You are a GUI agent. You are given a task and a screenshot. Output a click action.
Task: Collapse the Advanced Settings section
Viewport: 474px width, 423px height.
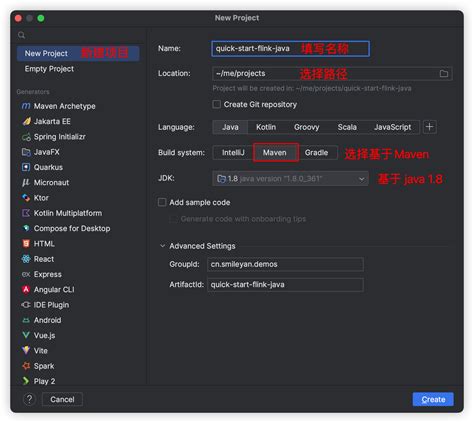[163, 246]
